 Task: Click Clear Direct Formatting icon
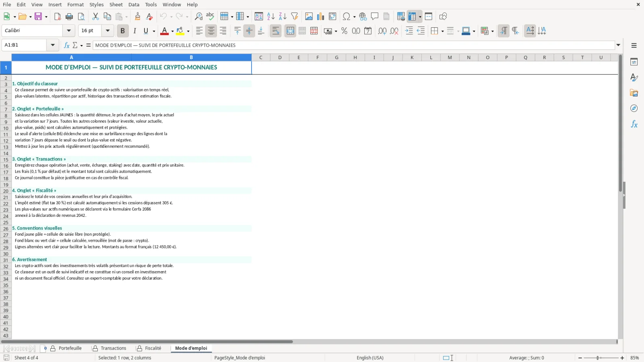tap(149, 16)
